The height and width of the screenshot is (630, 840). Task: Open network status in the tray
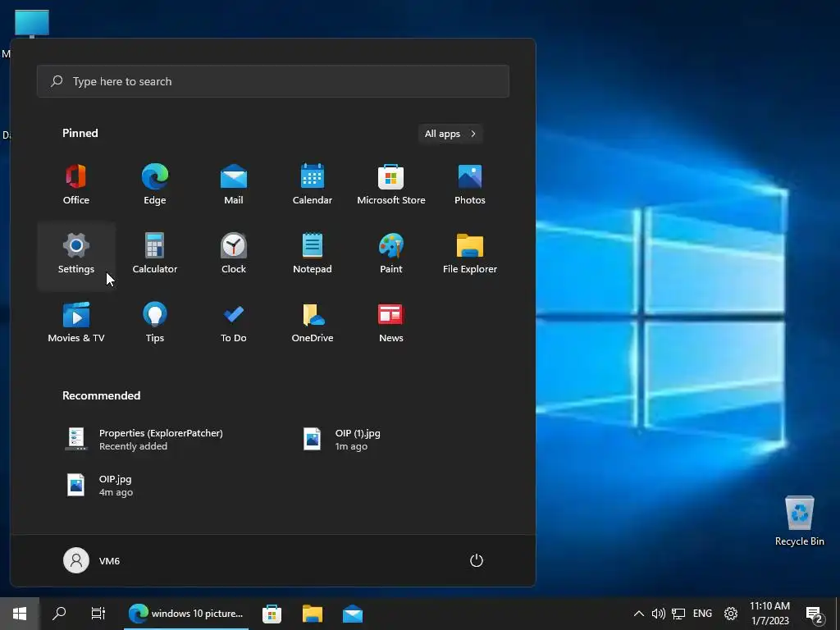coord(678,614)
